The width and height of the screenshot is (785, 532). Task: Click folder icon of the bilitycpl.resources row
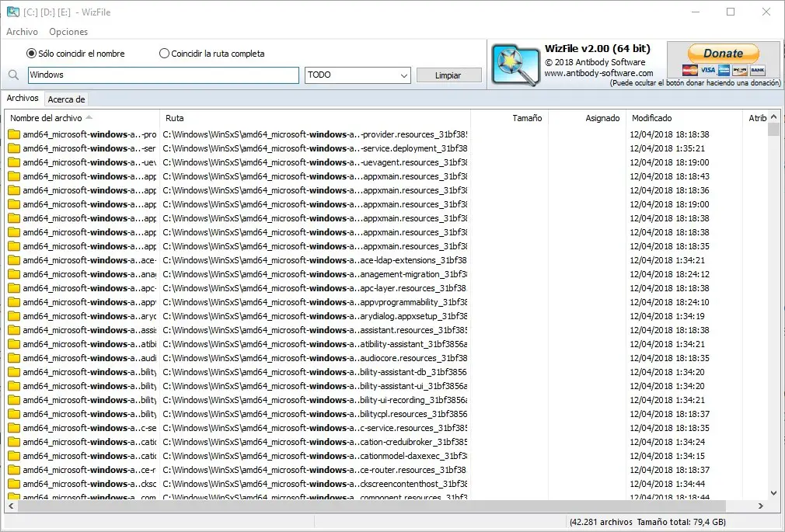[14, 415]
